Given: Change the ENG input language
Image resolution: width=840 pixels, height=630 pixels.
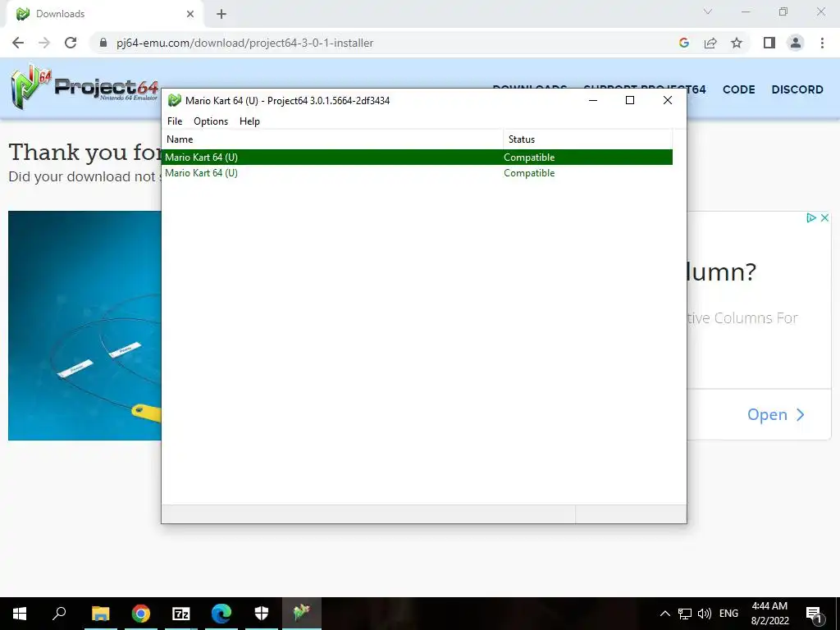Looking at the screenshot, I should (x=728, y=614).
